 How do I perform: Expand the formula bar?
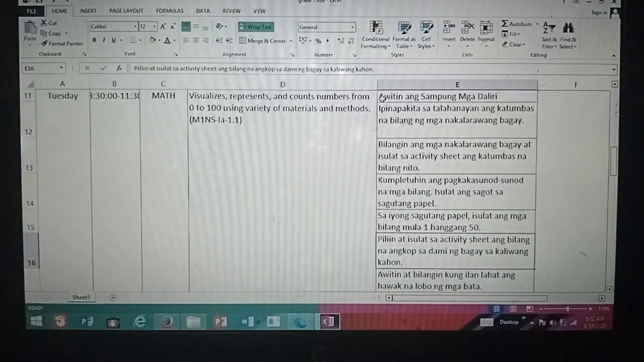pos(614,69)
